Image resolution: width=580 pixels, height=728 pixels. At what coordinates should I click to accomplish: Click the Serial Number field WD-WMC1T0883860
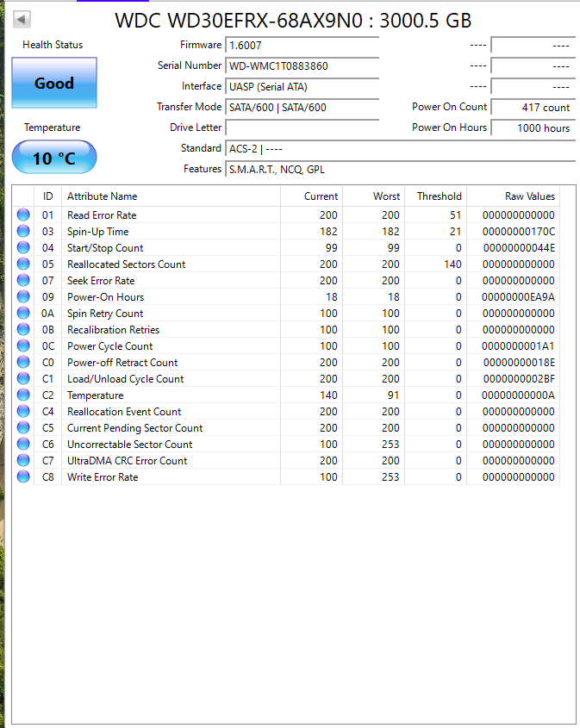(302, 66)
